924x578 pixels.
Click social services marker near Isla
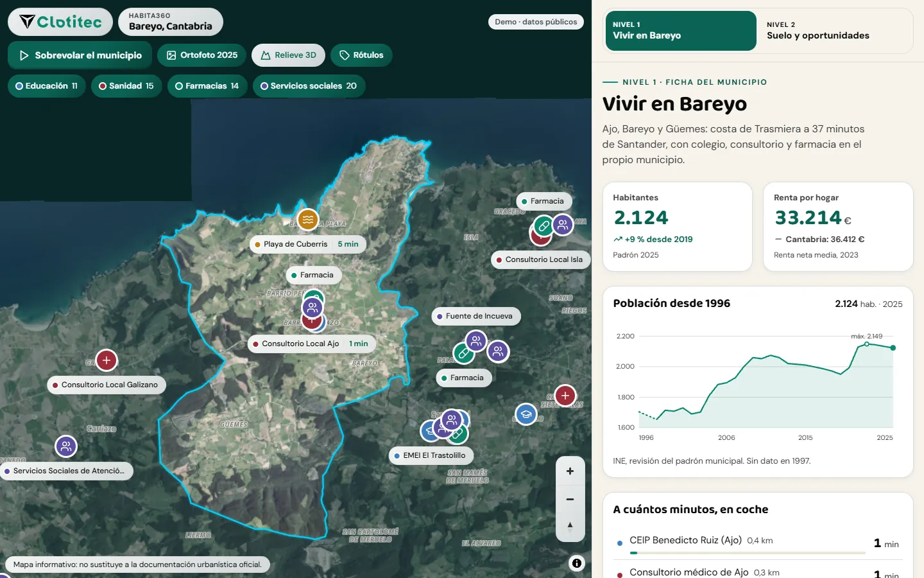[563, 225]
